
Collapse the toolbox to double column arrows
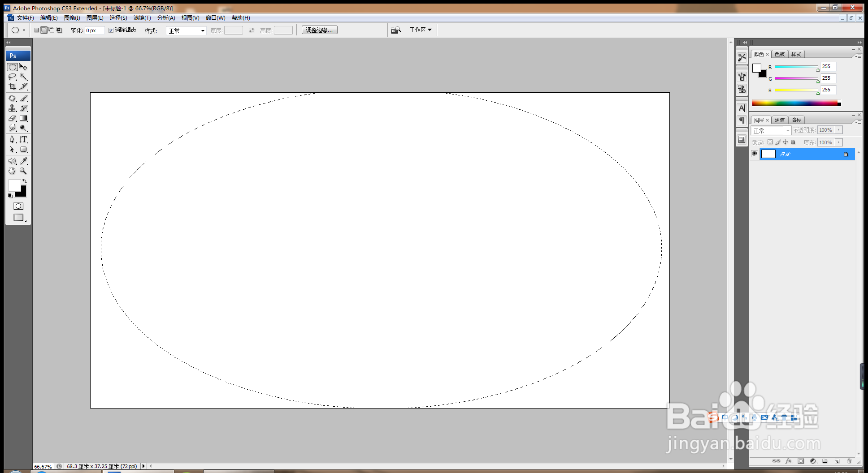[x=9, y=42]
